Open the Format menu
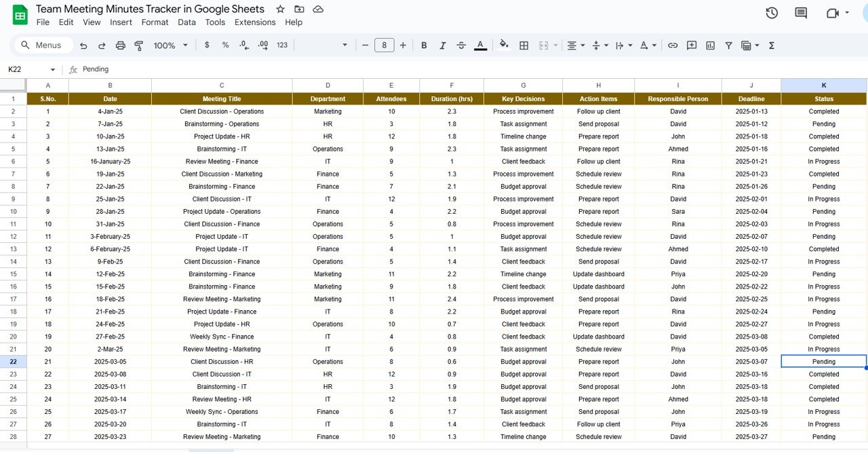 click(x=155, y=22)
